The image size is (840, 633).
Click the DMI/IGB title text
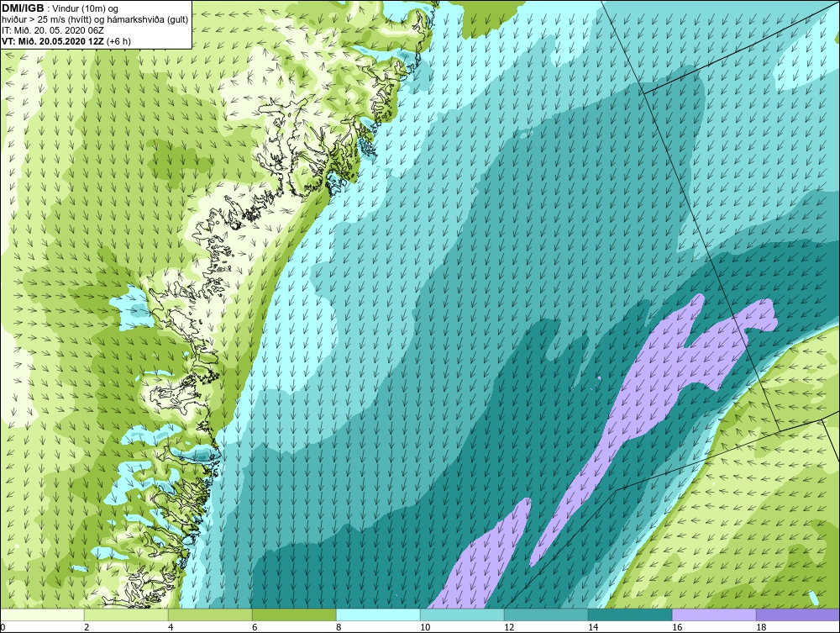point(23,8)
